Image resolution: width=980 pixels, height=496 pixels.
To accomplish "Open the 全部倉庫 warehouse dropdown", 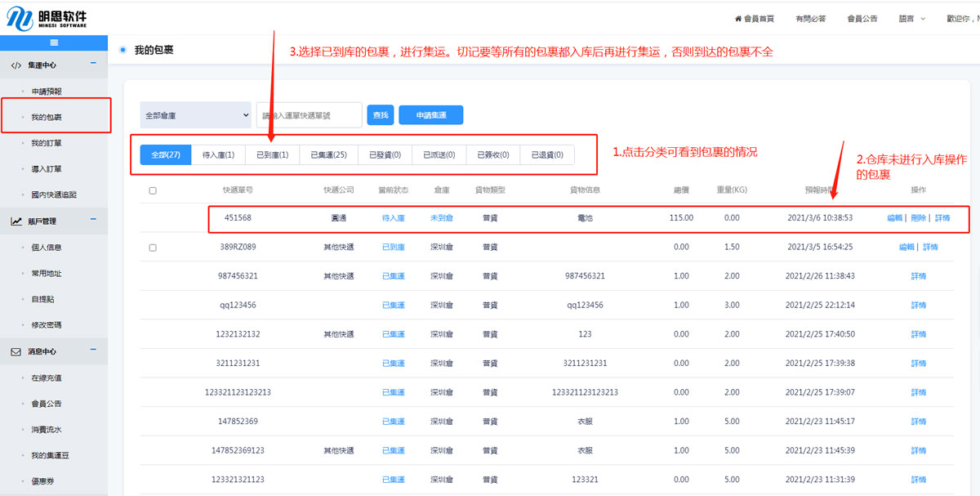I will pyautogui.click(x=196, y=115).
